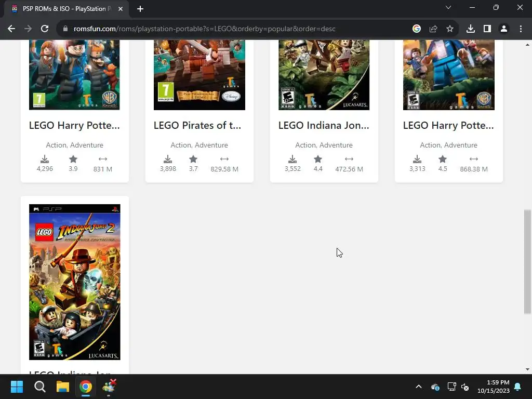Click the star icon above 3.7 rating
Viewport: 532px width, 399px height.
coord(193,159)
